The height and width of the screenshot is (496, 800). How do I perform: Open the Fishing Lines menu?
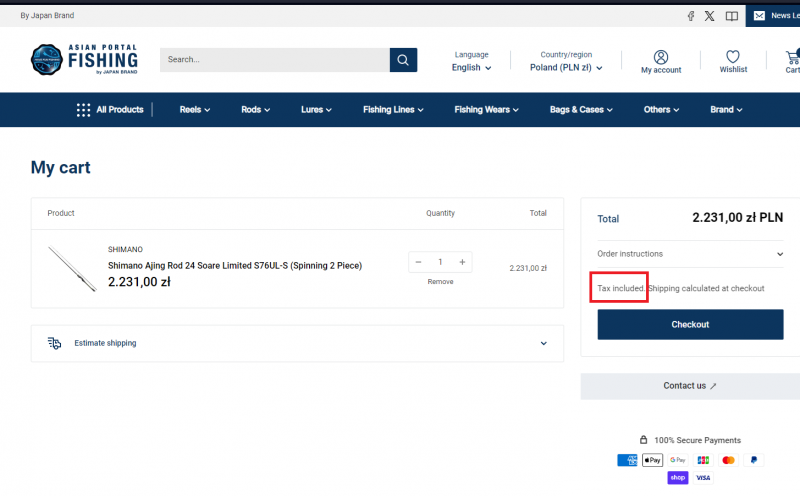click(393, 110)
